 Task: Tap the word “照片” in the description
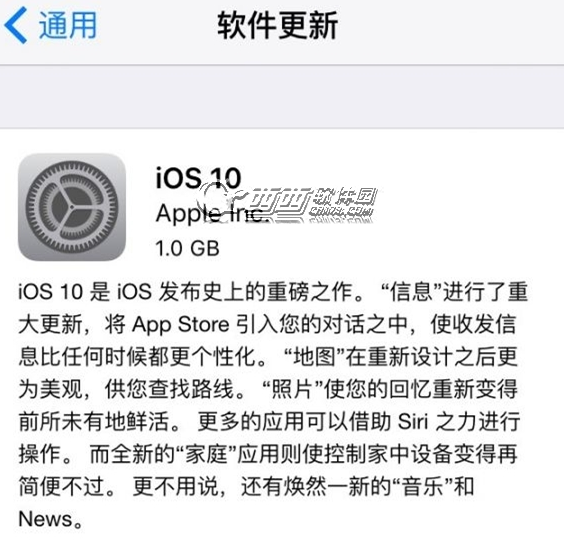pos(293,389)
